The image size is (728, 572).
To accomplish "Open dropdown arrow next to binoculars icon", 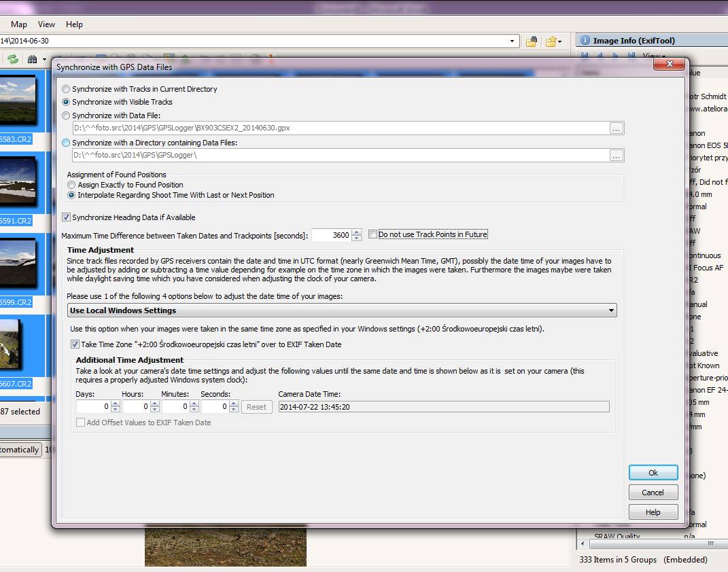I will (44, 60).
